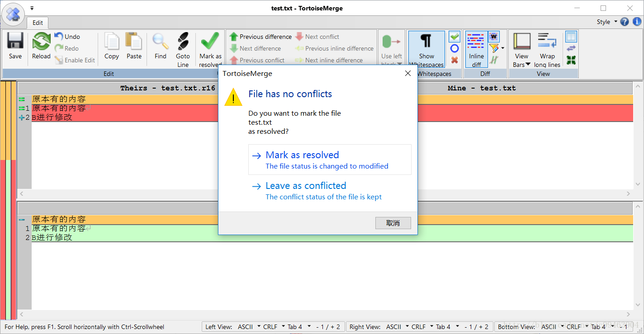This screenshot has height=334, width=644.
Task: Click the Mark as resolved checkmark icon
Action: (210, 42)
